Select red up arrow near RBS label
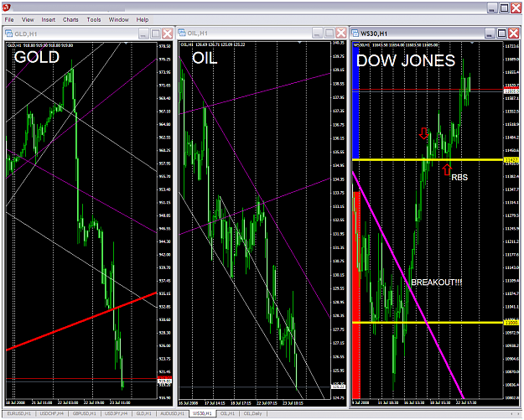This screenshot has width=524, height=420. tap(447, 169)
